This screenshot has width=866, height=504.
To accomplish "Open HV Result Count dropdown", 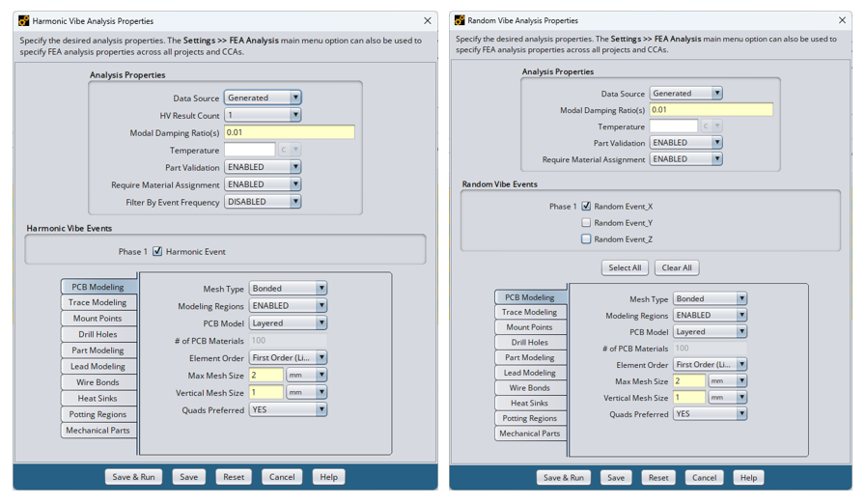I will 295,115.
